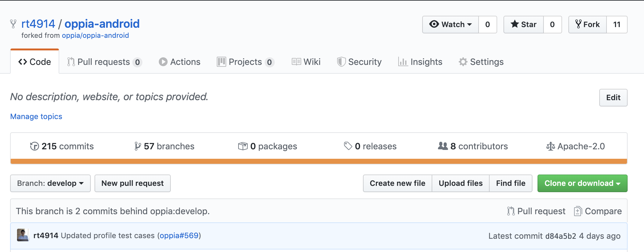Viewport: 644px width, 252px height.
Task: Open the rt4914 user profile link
Action: [38, 24]
